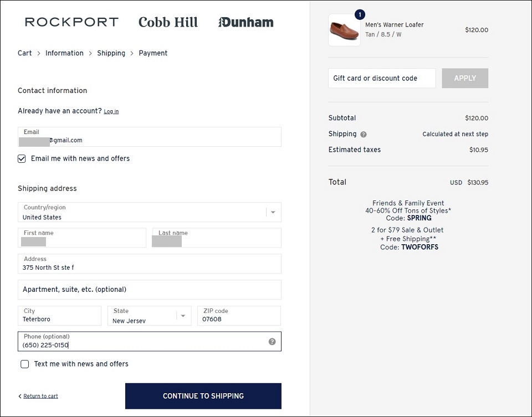Click the Rockport brand logo
Screen dimensions: 532x417
click(x=71, y=22)
